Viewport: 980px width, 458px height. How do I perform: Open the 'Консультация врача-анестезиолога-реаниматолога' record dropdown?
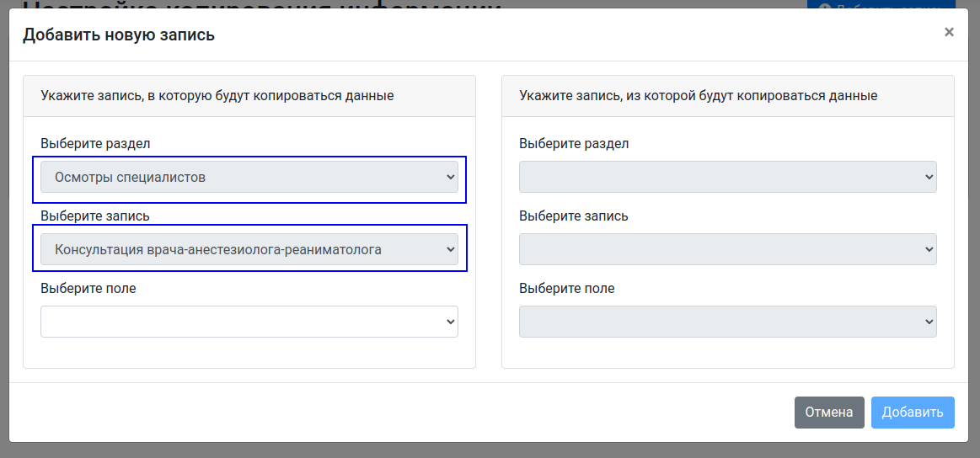click(x=249, y=250)
